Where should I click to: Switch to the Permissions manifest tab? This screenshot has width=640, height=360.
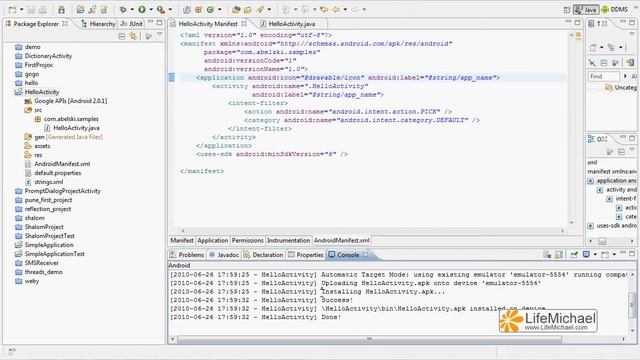coord(247,240)
